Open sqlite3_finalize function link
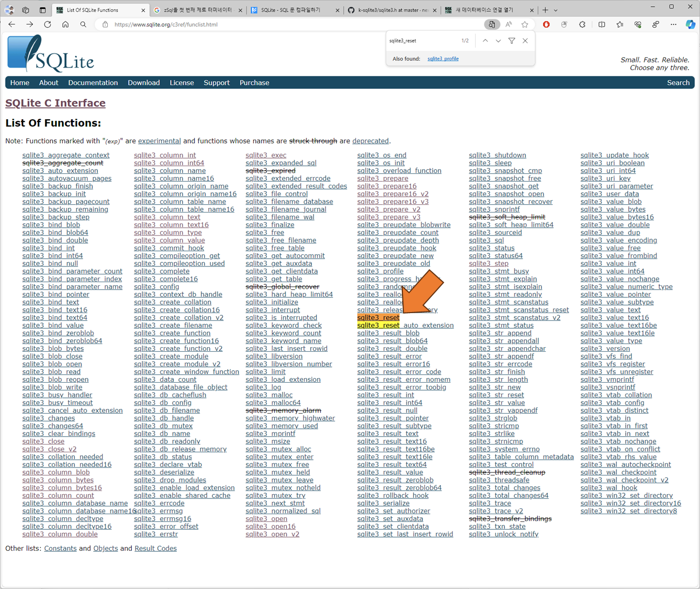The width and height of the screenshot is (700, 589). coord(270,225)
